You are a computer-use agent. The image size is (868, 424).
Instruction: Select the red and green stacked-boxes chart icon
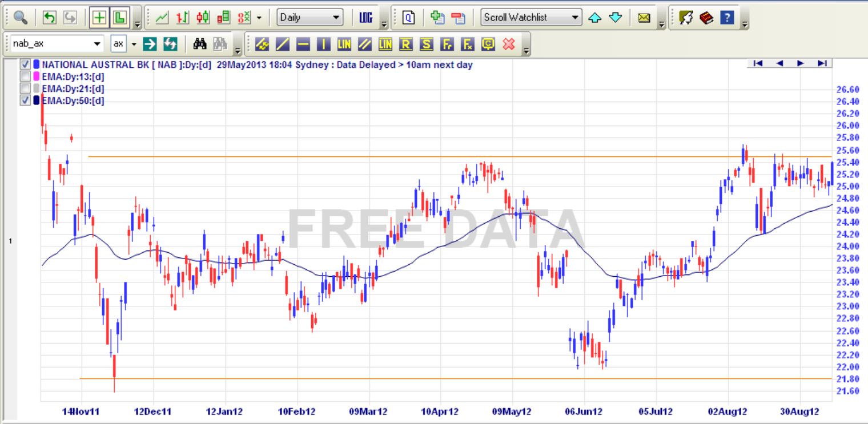pyautogui.click(x=224, y=18)
